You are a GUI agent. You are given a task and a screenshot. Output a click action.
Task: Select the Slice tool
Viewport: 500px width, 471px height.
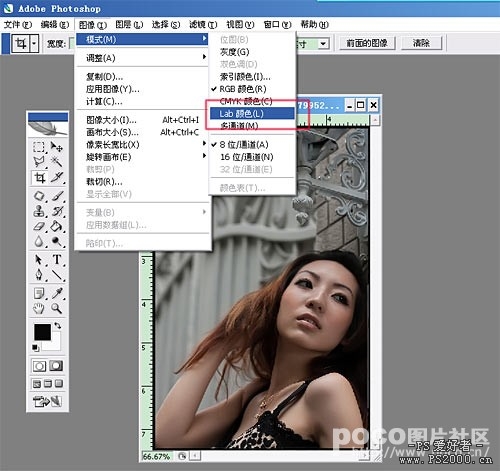[57, 178]
